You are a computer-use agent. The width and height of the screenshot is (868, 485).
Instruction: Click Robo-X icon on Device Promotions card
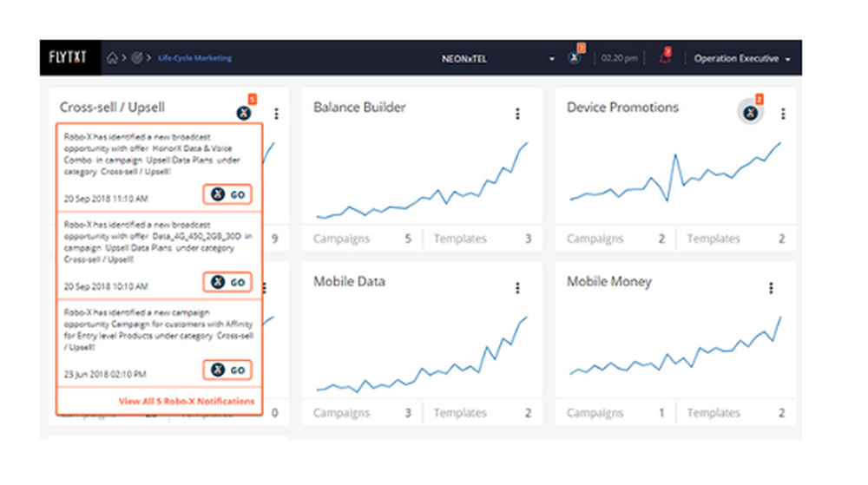[750, 113]
